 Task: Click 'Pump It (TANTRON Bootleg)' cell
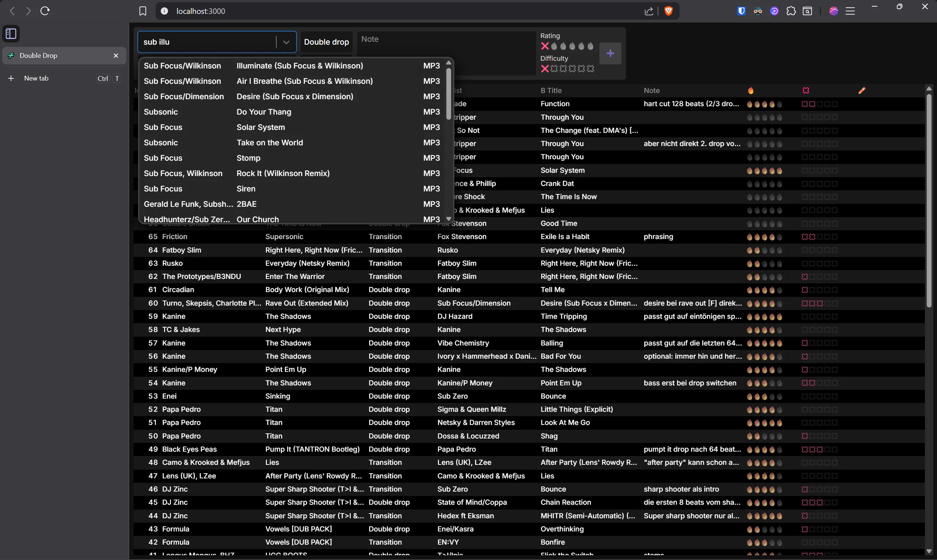[313, 449]
